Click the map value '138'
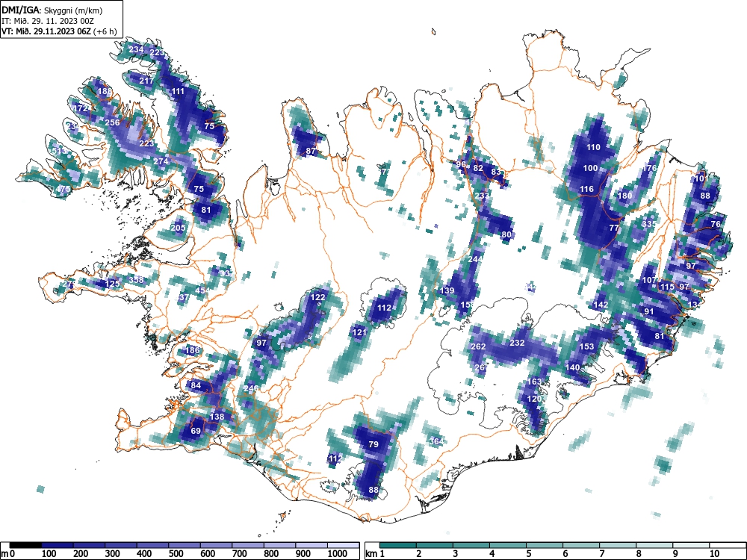Image resolution: width=747 pixels, height=560 pixels. [217, 417]
